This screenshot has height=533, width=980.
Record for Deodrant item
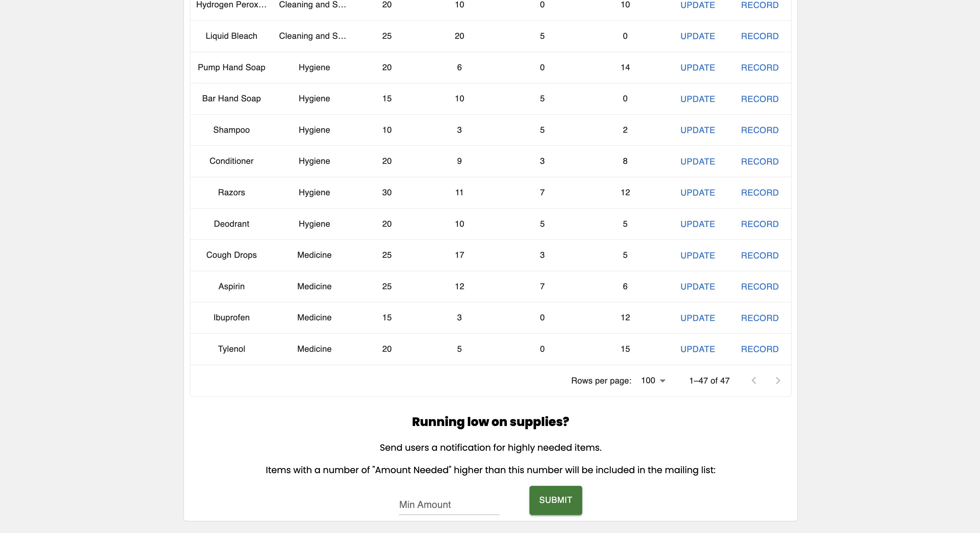759,224
